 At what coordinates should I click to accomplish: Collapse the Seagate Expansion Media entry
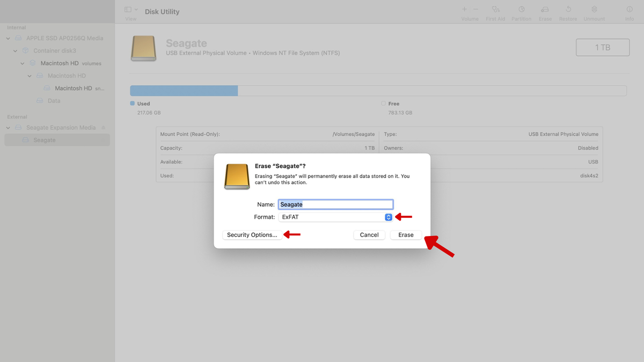coord(8,127)
